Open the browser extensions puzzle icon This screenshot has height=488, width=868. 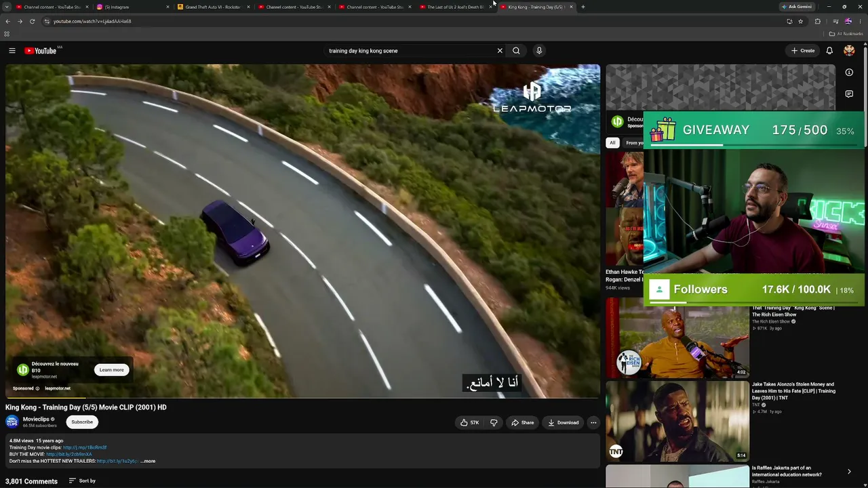coord(818,21)
